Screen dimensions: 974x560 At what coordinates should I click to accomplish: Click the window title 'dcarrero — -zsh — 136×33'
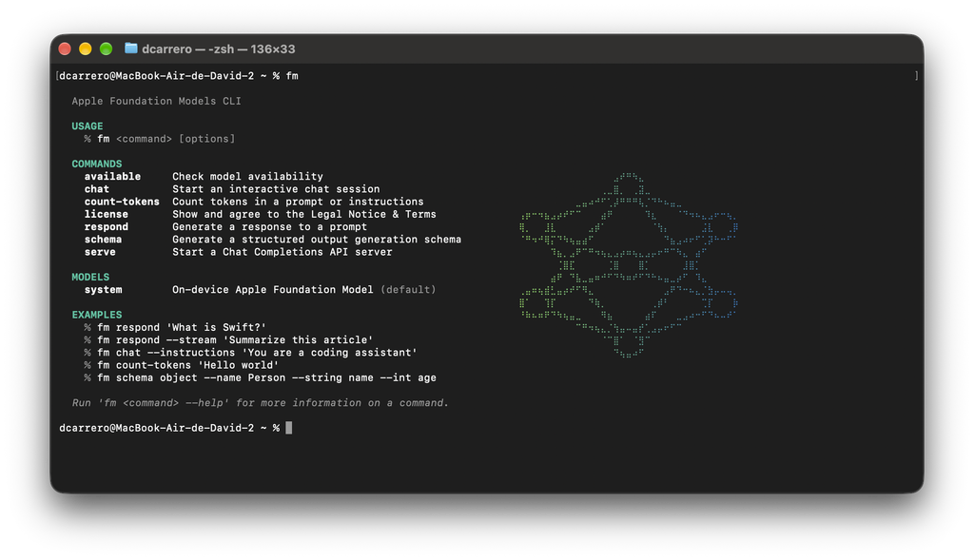point(219,49)
